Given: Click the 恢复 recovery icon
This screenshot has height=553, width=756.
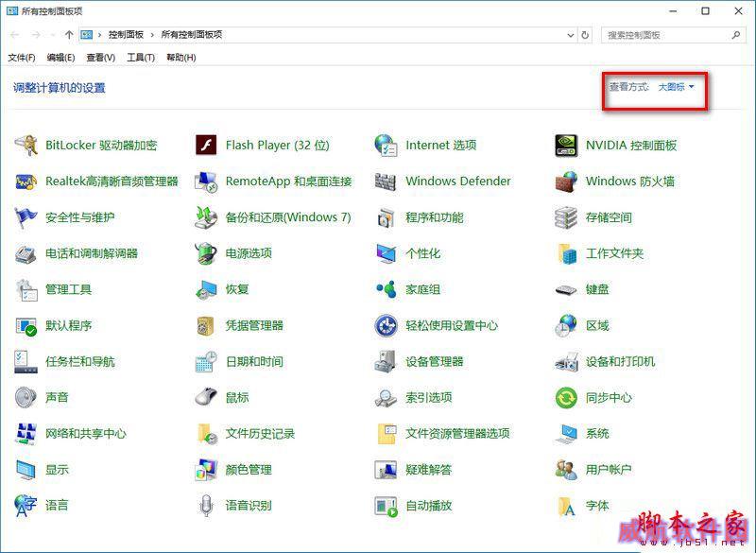Looking at the screenshot, I should click(x=206, y=290).
